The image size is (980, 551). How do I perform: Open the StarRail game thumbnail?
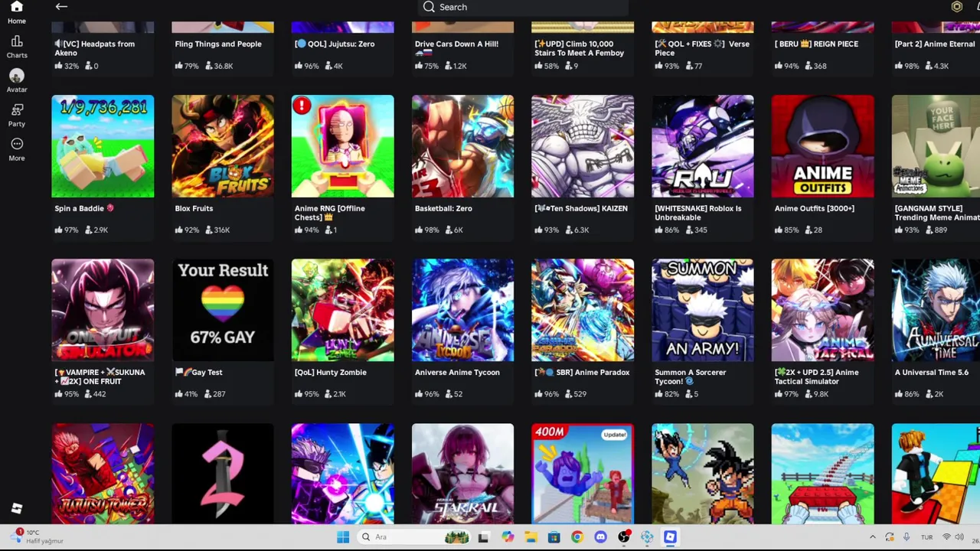[x=462, y=474]
